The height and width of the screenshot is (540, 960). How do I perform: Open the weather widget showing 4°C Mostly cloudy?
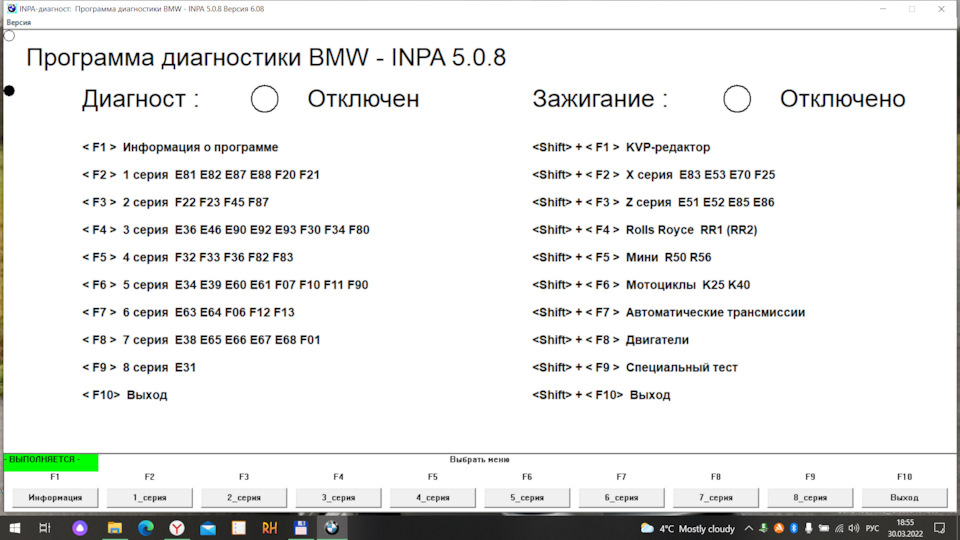[688, 528]
